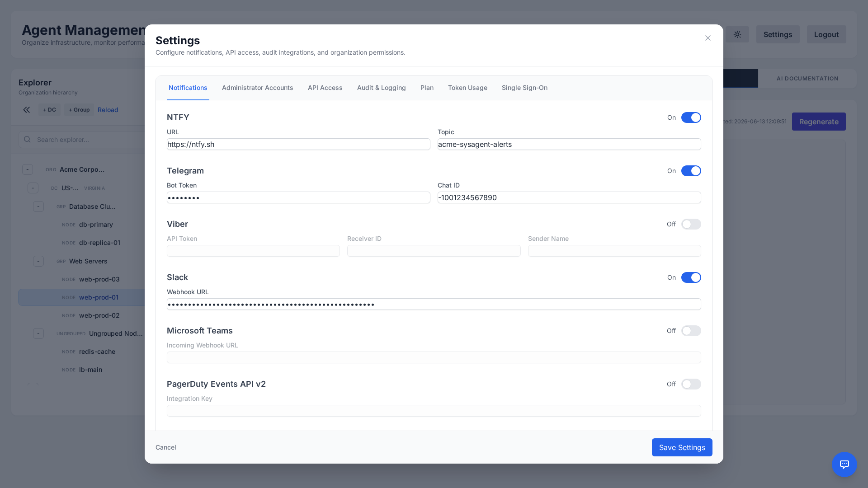Click the search magnifier icon in Explorer
The width and height of the screenshot is (868, 488).
click(27, 140)
